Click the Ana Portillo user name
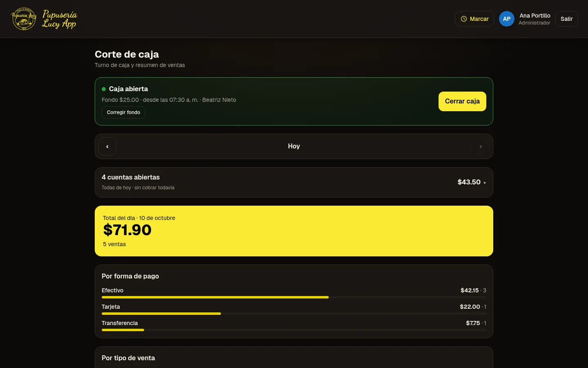 pyautogui.click(x=535, y=16)
